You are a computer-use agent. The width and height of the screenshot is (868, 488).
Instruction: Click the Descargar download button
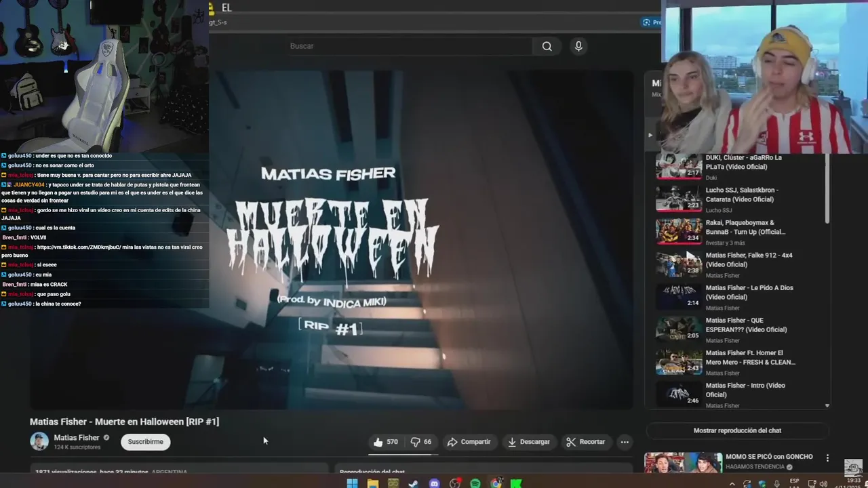tap(528, 442)
